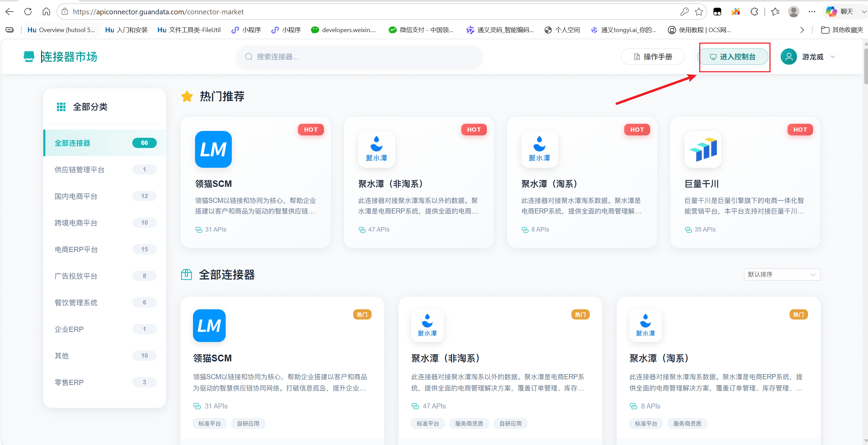Screen dimensions: 868x445
Task: Click into the 搜索连接器 search field
Action: point(359,57)
